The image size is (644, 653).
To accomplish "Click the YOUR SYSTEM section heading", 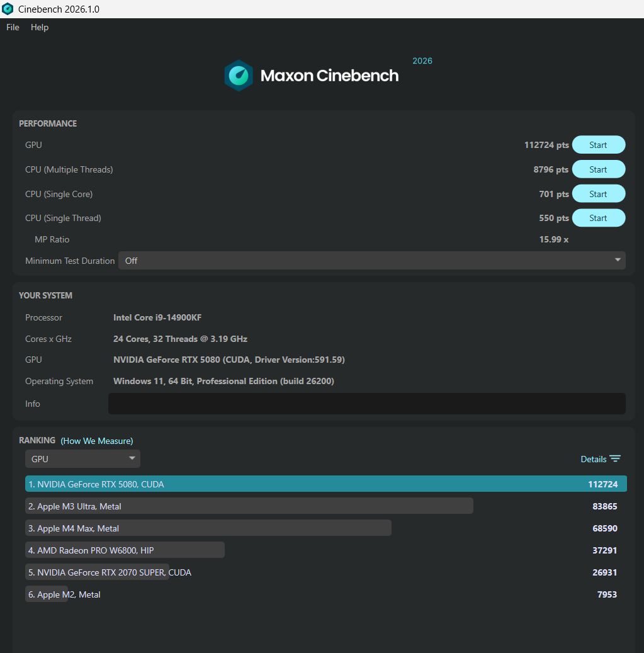I will coord(45,295).
